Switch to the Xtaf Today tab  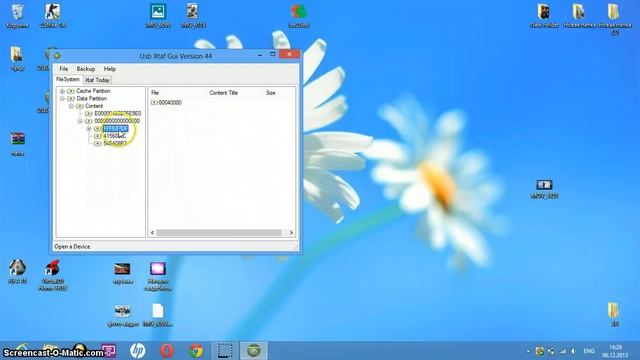[x=97, y=80]
